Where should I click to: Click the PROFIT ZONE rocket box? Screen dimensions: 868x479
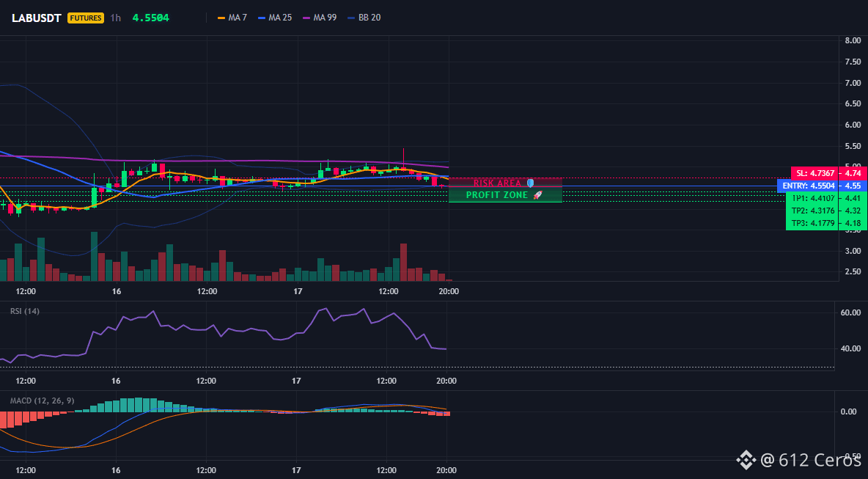tap(505, 195)
